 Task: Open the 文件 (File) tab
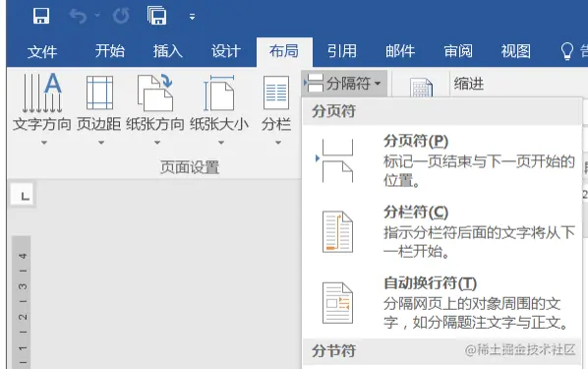click(41, 51)
